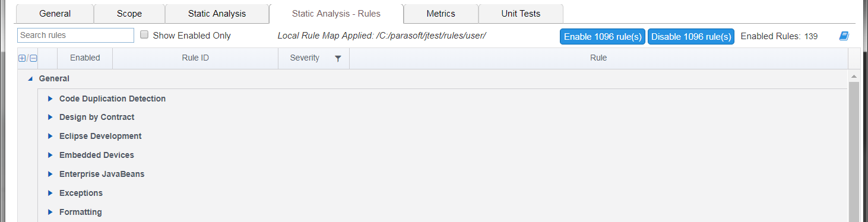The width and height of the screenshot is (868, 222).
Task: Click Disable 1096 rule(s) button
Action: (x=691, y=36)
